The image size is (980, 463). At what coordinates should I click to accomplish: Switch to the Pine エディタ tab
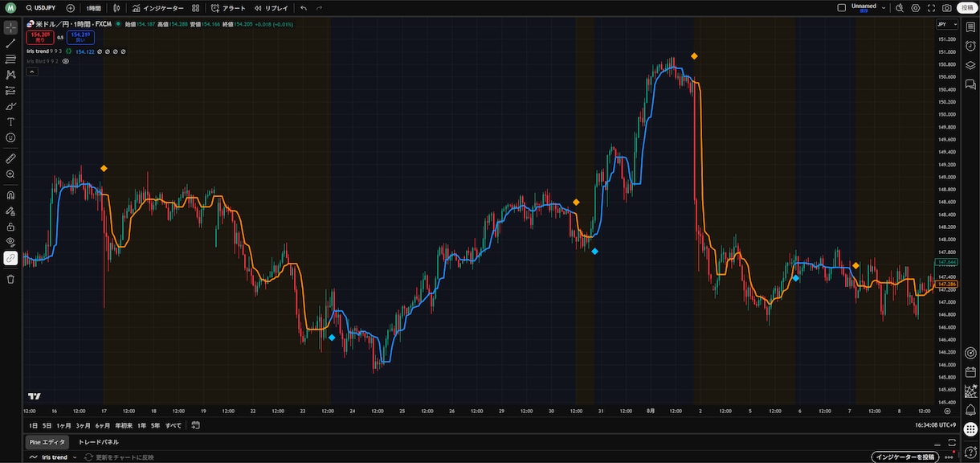pyautogui.click(x=47, y=442)
